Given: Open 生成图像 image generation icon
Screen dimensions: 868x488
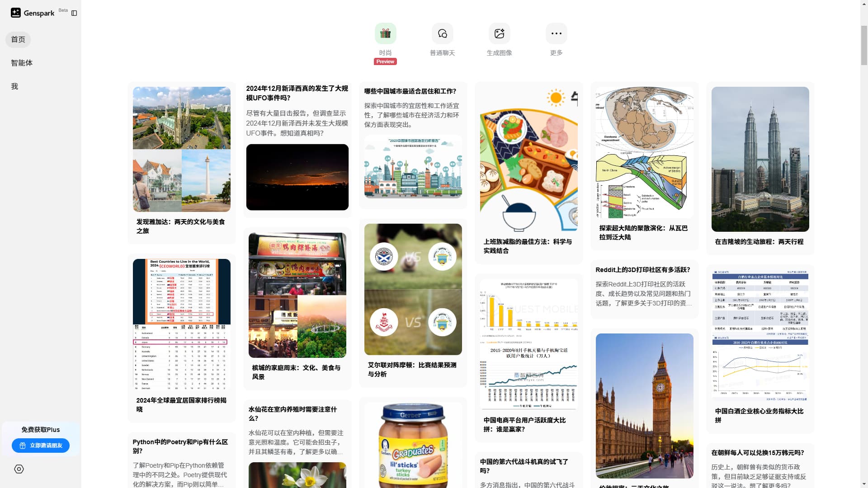Looking at the screenshot, I should (499, 33).
